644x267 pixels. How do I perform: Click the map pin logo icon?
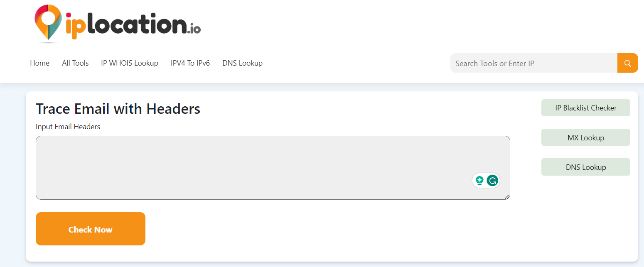(x=48, y=23)
